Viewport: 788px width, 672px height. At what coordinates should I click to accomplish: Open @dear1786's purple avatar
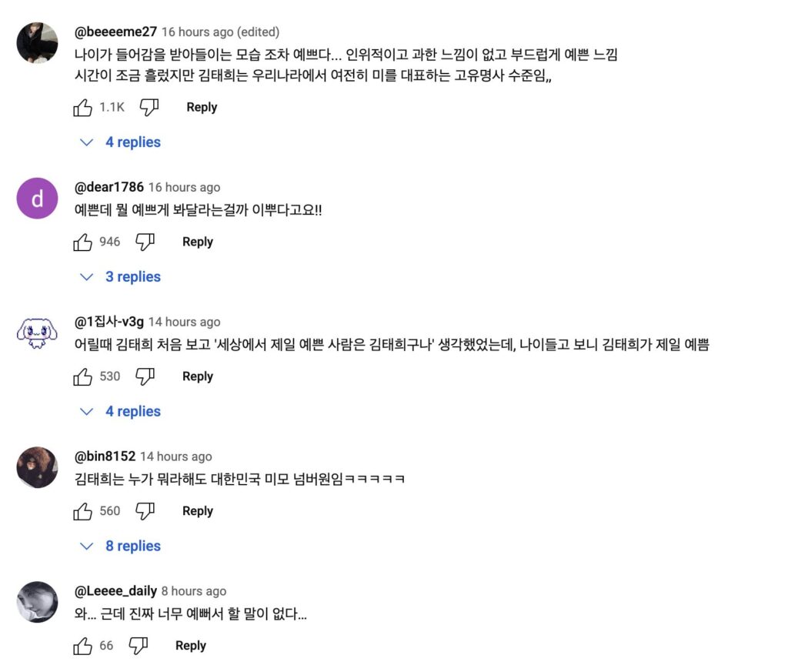tap(37, 199)
